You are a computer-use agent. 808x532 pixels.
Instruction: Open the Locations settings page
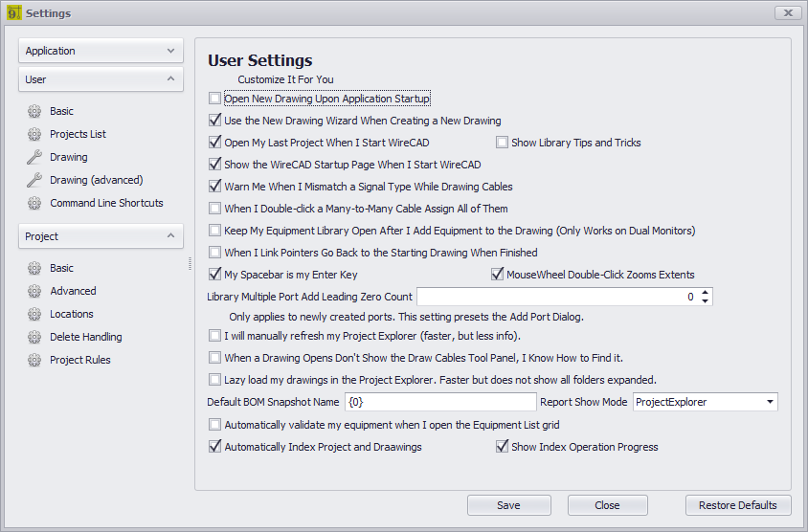point(71,314)
